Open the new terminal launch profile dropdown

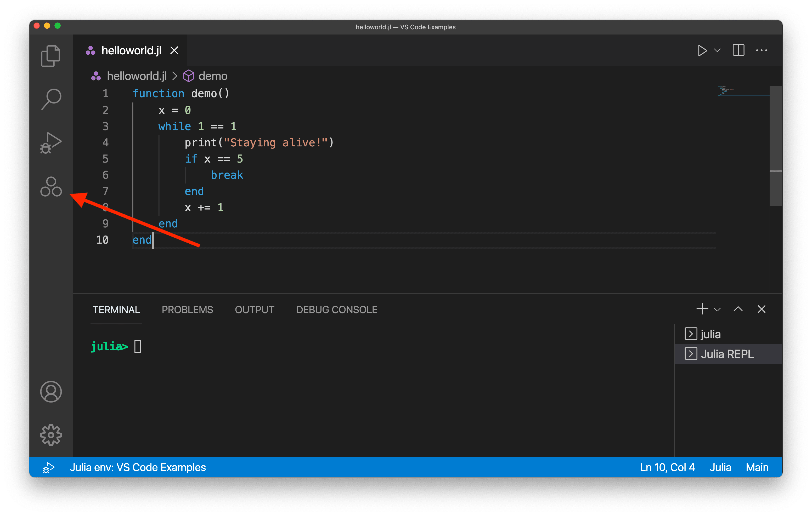717,309
